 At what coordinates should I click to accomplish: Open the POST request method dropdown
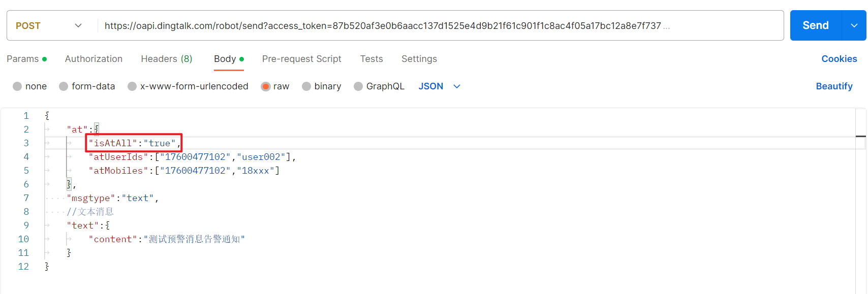48,25
